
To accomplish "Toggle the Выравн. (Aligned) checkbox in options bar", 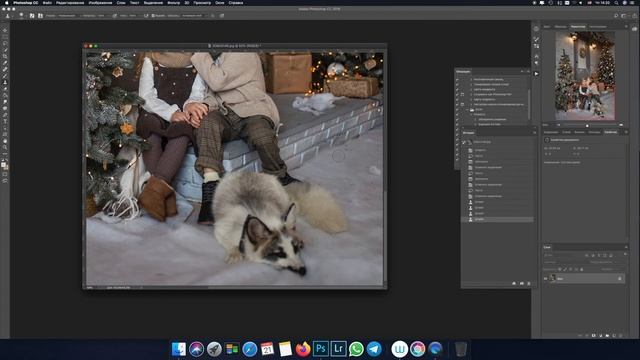I will click(153, 16).
